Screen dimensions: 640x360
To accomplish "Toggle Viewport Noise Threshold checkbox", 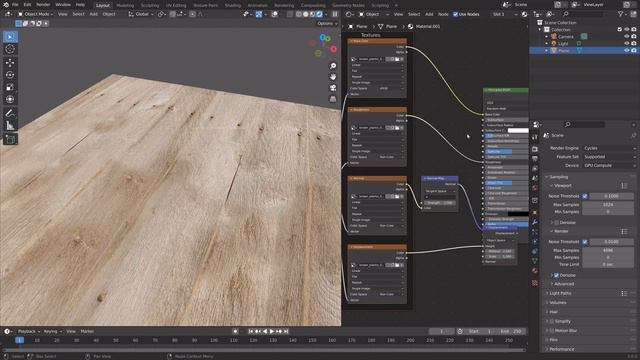I will tap(584, 196).
